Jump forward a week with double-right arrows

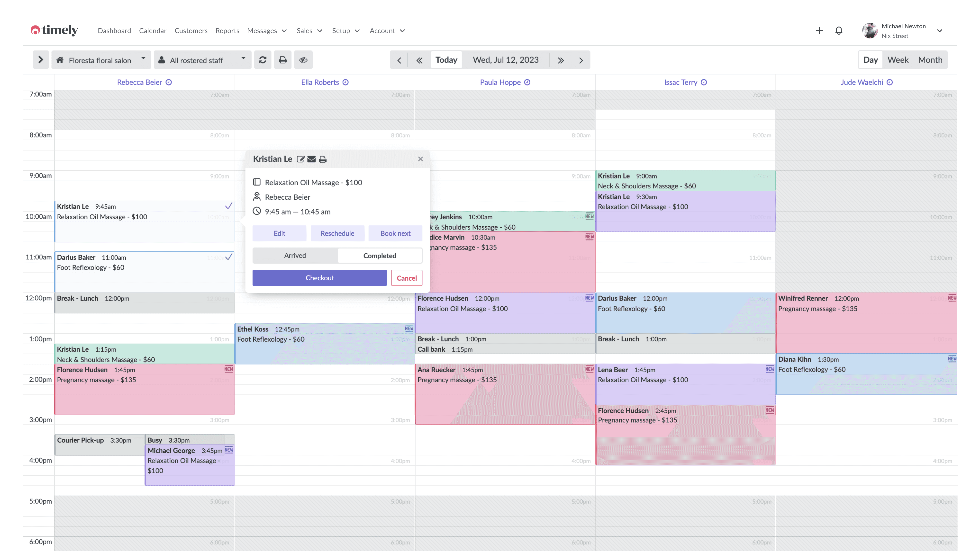point(561,60)
